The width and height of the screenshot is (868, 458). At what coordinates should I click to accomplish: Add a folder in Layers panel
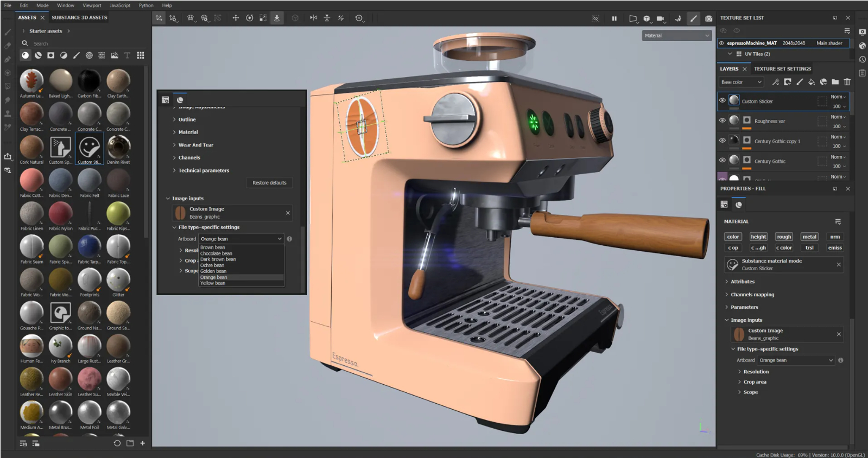835,82
